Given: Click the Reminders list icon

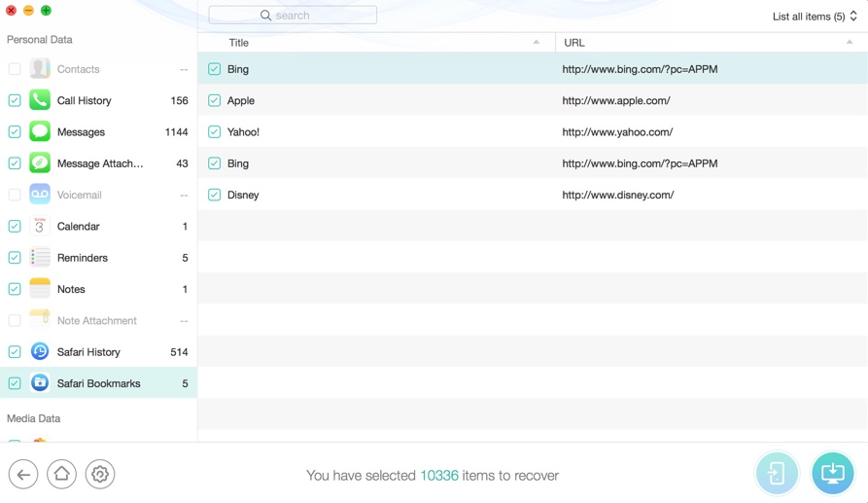Looking at the screenshot, I should [40, 258].
